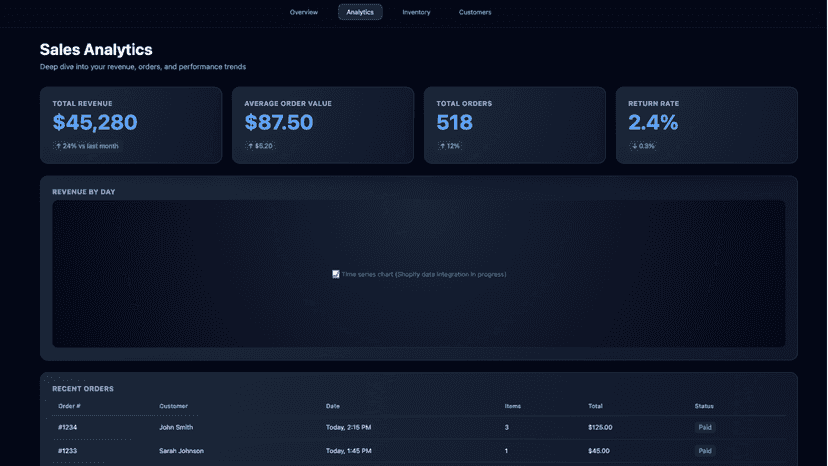This screenshot has height=466, width=828.
Task: Click the 518 total orders value
Action: (x=455, y=123)
